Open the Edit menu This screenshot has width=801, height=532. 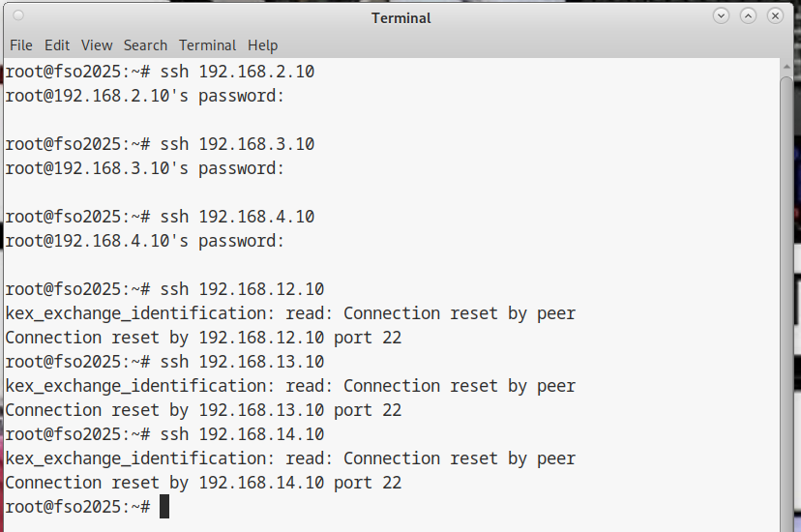pyautogui.click(x=57, y=45)
